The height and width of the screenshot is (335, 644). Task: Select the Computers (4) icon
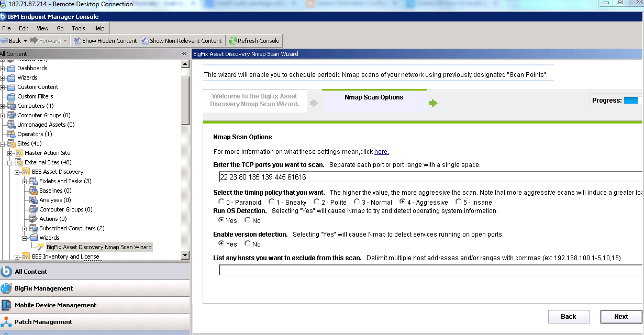point(12,106)
